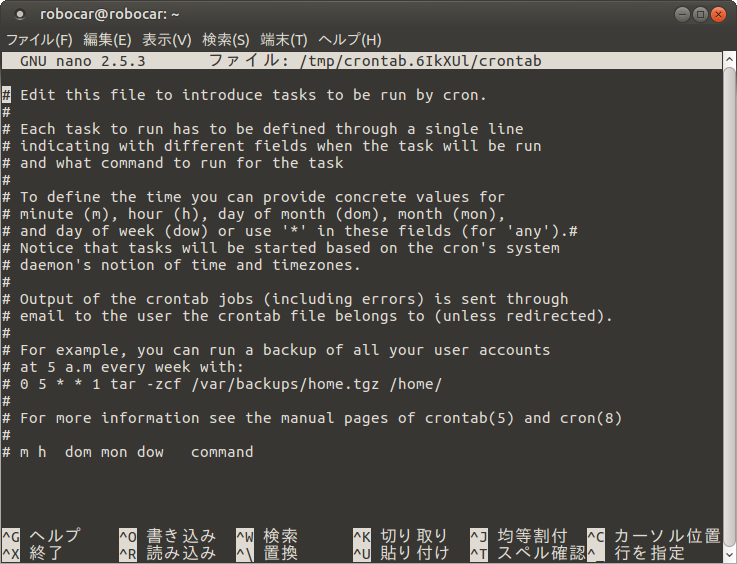The image size is (737, 564).
Task: Click the ^U 貼り付け shortcut label
Action: coord(401,553)
